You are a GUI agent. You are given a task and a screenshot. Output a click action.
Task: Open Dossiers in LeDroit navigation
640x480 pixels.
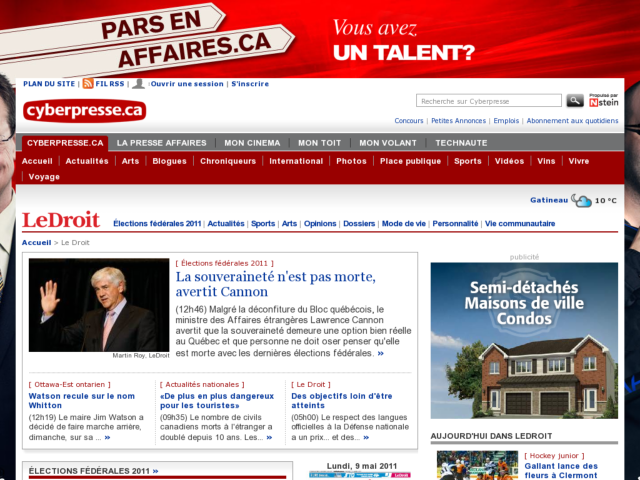pos(359,224)
